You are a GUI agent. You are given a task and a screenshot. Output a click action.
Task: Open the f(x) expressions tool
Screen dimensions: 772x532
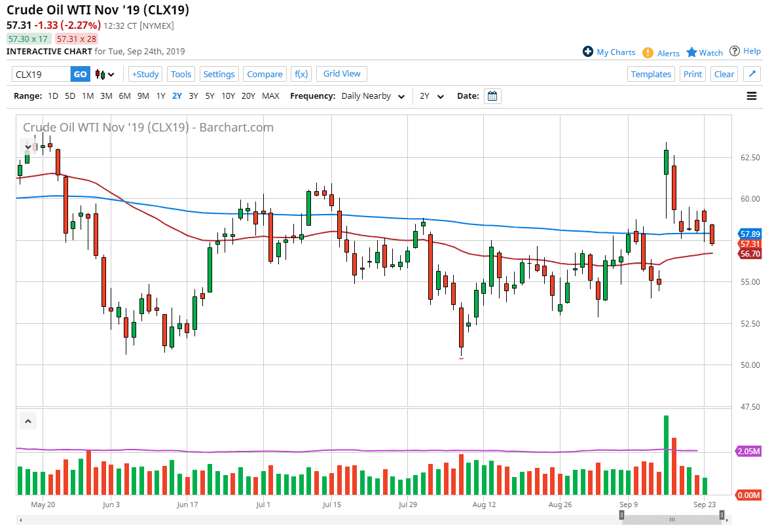pos(301,73)
